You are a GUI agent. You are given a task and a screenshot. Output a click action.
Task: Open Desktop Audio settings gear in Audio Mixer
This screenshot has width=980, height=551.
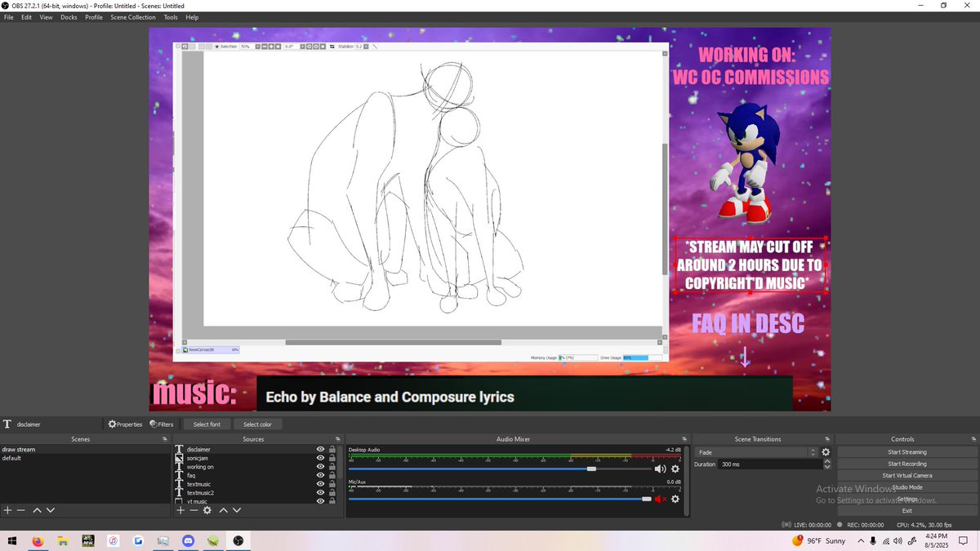click(675, 469)
